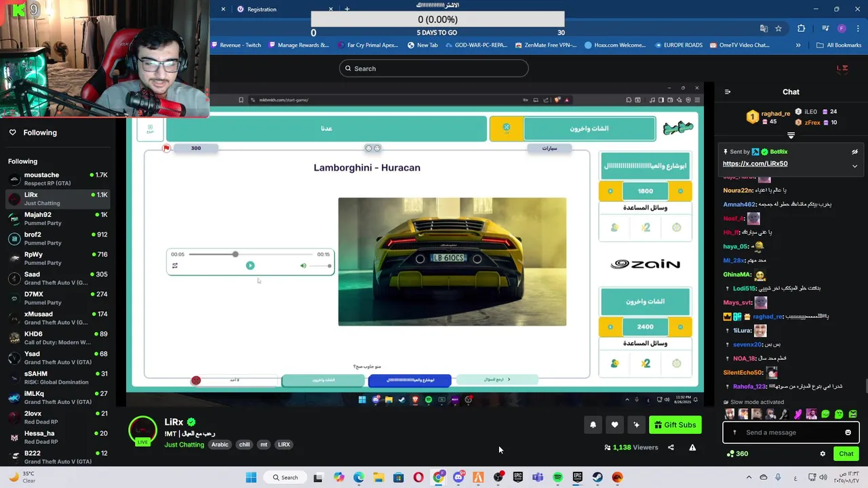This screenshot has width=868, height=488.
Task: Expand the bookmarks overflow chevron
Action: [x=798, y=45]
